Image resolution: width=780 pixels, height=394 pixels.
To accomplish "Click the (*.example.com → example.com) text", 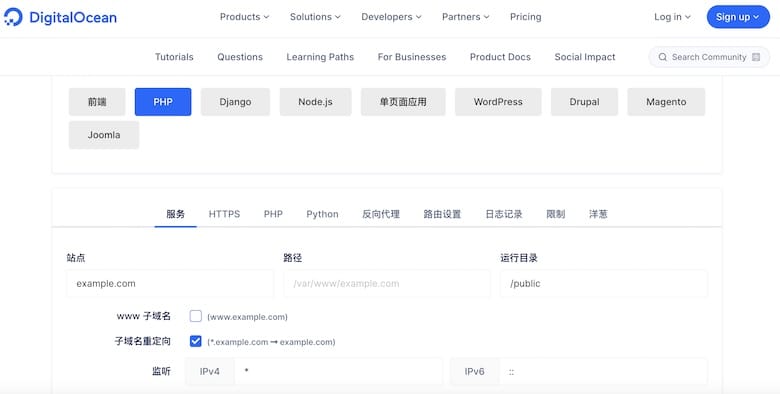I will point(271,342).
